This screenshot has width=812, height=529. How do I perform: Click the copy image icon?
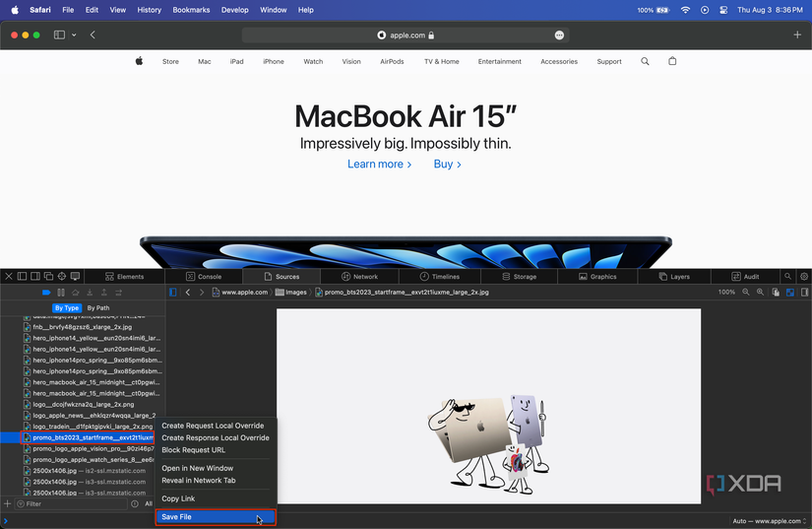[776, 293]
